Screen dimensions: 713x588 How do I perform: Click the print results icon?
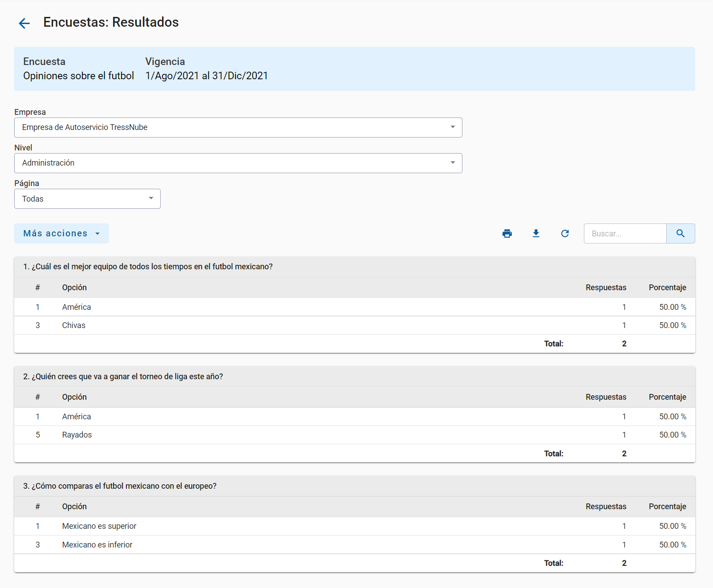click(507, 234)
